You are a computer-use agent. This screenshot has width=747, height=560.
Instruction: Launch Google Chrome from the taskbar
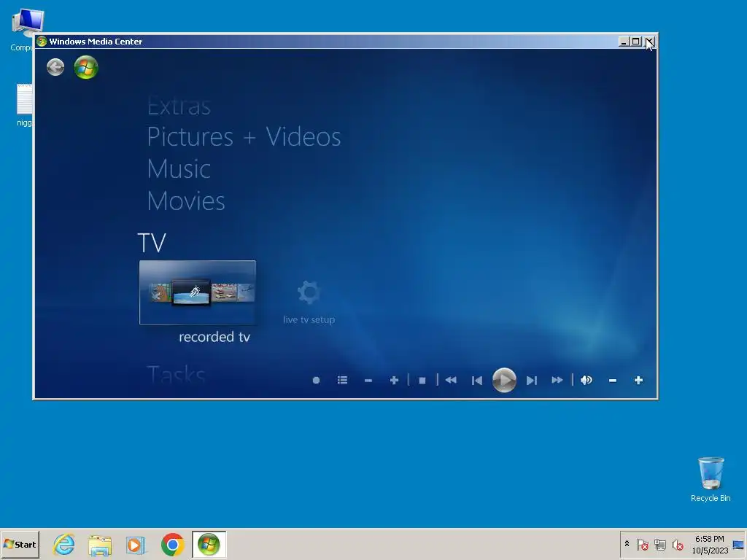pos(172,544)
